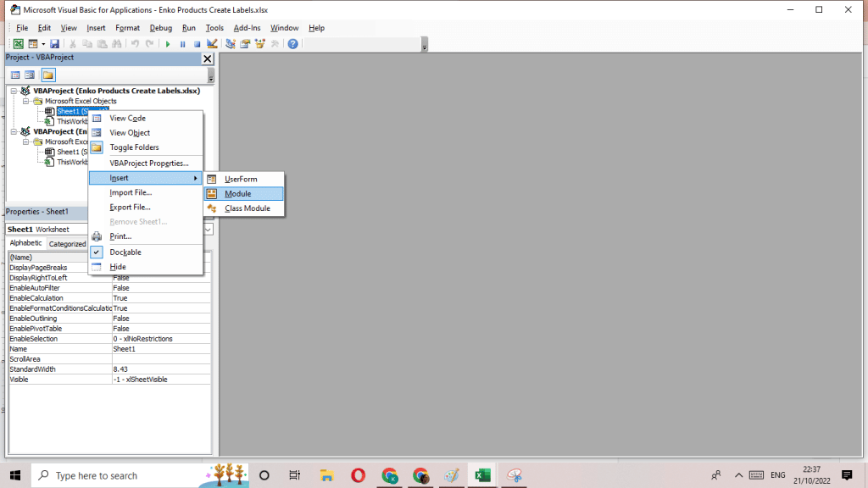Open the File menu
The width and height of the screenshot is (868, 488).
point(22,28)
